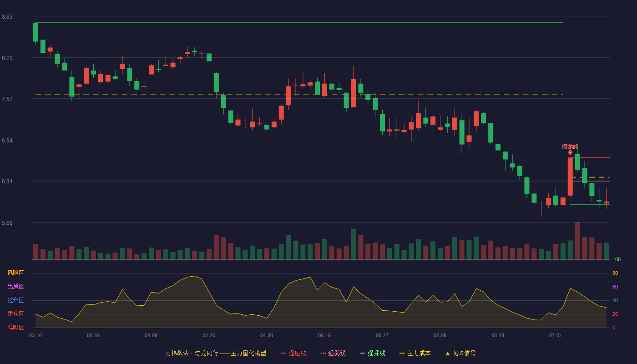The image size is (637, 364).
Task: Click the 07-01 date label
Action: [x=556, y=335]
